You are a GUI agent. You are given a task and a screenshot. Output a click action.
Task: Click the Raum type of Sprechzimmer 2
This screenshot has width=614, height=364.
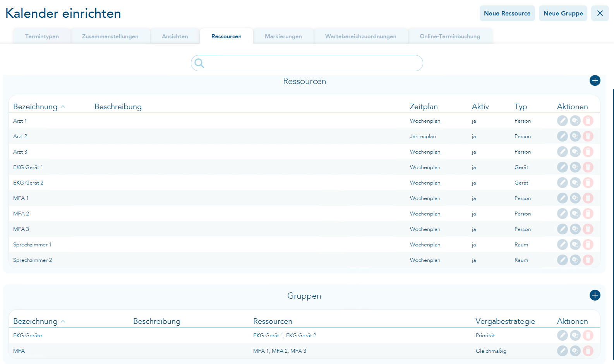tap(521, 260)
